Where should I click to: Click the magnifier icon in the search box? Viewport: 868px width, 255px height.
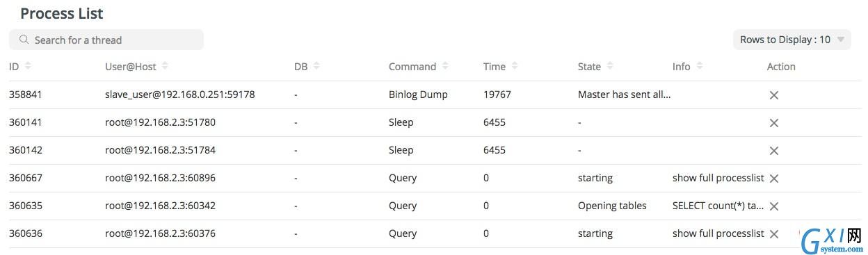pyautogui.click(x=24, y=40)
